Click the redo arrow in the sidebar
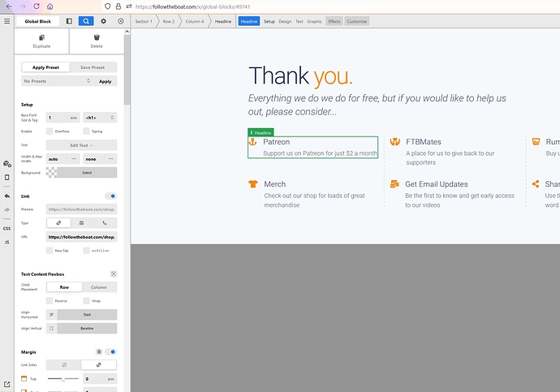Screen dimensions: 560x392 pos(6,209)
